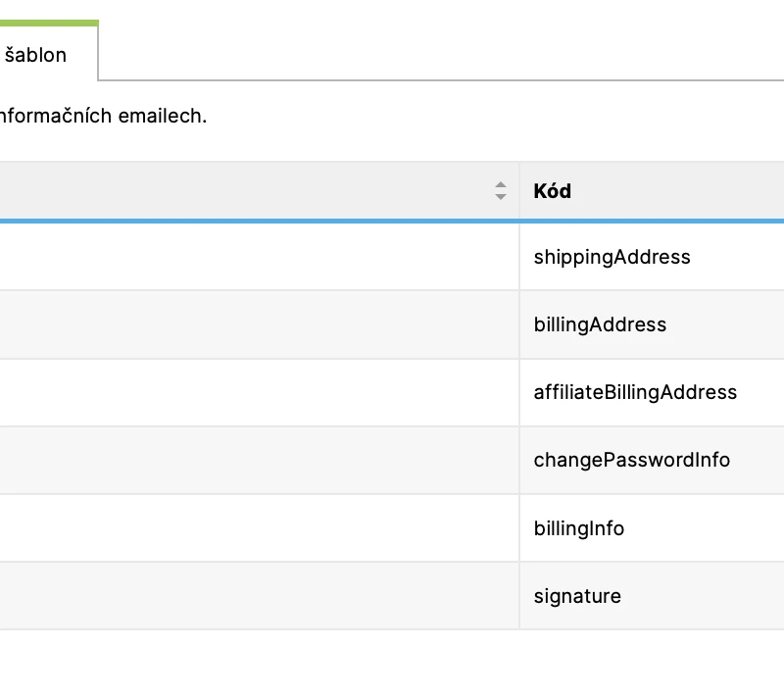The height and width of the screenshot is (696, 784).
Task: Click the Kód column header
Action: pyautogui.click(x=552, y=191)
